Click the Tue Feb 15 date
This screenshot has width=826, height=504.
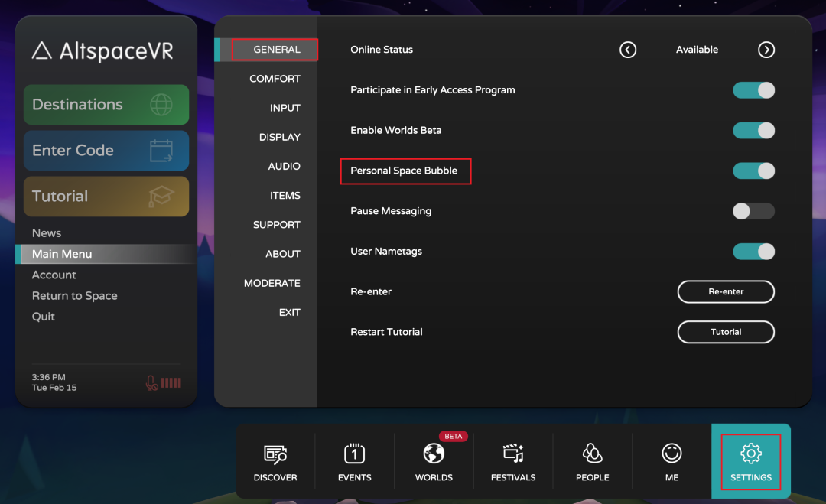pos(54,388)
